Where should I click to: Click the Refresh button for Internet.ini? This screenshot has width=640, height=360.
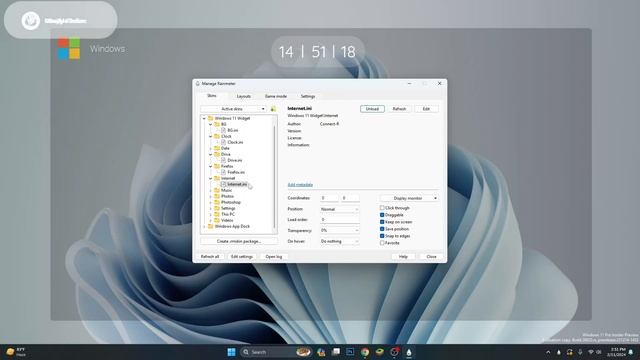(x=399, y=109)
